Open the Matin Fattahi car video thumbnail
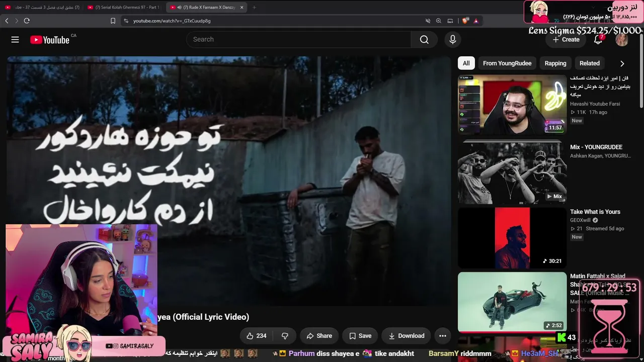Viewport: 644px width, 362px height. click(512, 302)
